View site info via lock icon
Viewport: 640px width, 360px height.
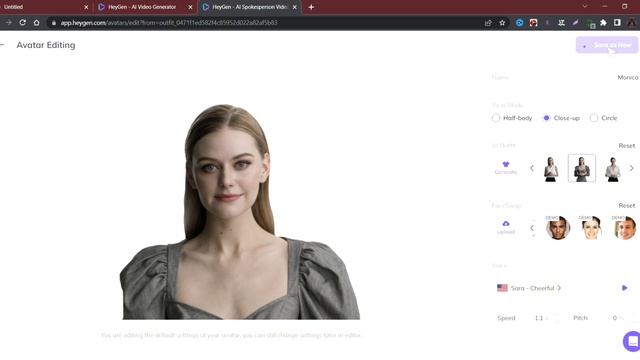[x=53, y=23]
